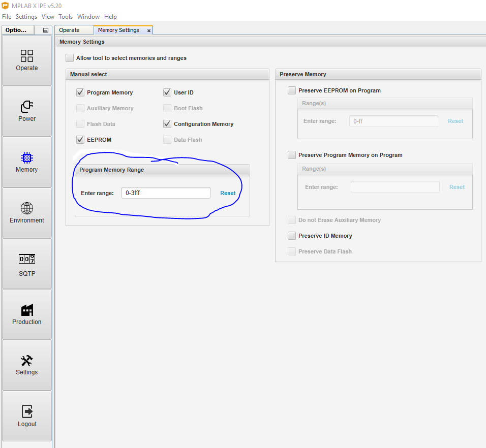Open the Operate sidebar panel
The image size is (486, 448).
26,60
